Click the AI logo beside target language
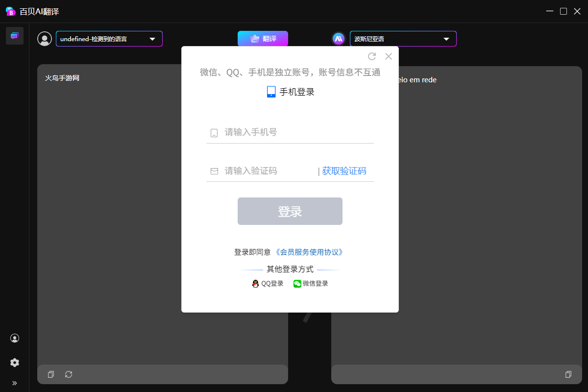Image resolution: width=588 pixels, height=392 pixels. click(x=339, y=39)
